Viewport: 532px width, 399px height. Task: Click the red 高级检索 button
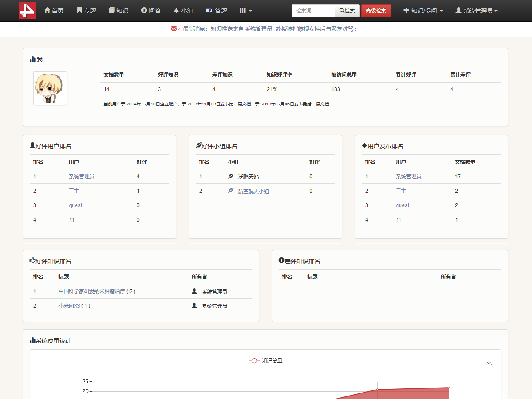376,11
